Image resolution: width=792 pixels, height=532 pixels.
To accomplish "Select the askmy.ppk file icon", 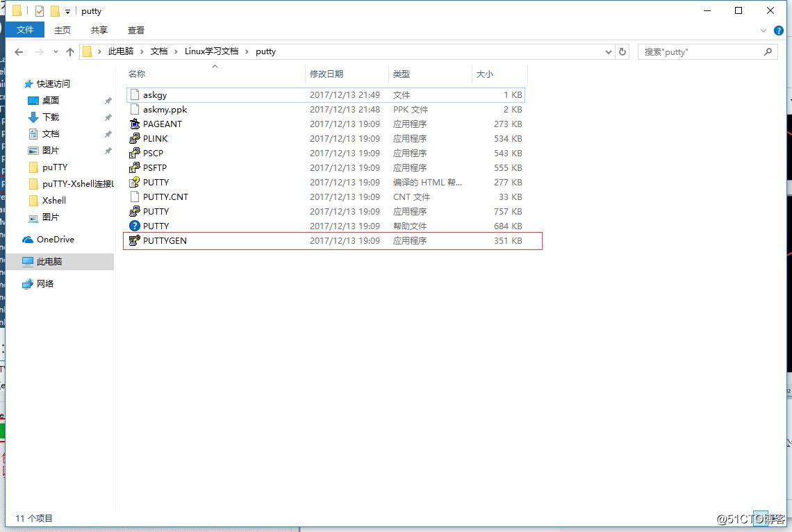I will pyautogui.click(x=134, y=110).
